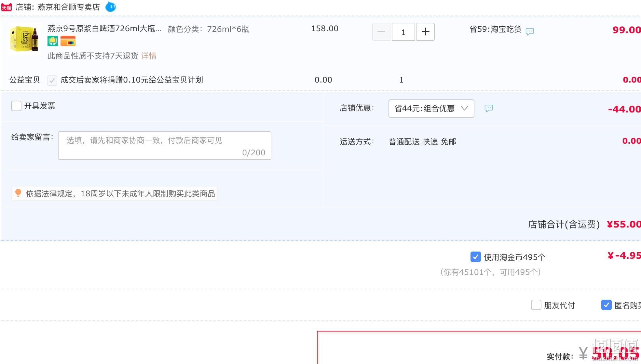This screenshot has width=641, height=364.
Task: Click the quantity input field showing 1
Action: click(x=403, y=32)
